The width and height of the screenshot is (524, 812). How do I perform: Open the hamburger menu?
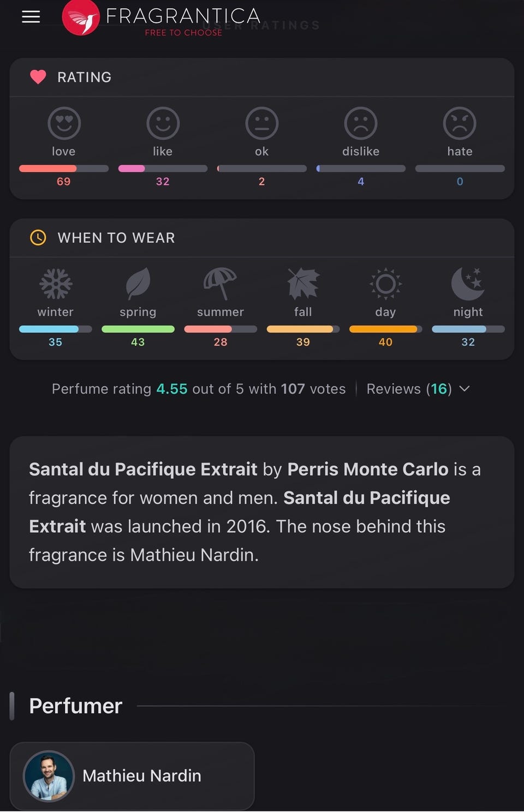31,17
